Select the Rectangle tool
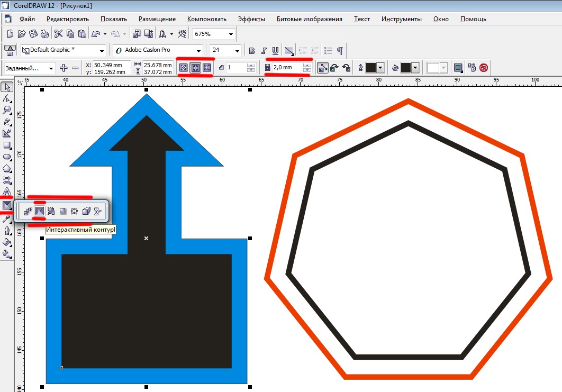The image size is (562, 392). pos(7,145)
